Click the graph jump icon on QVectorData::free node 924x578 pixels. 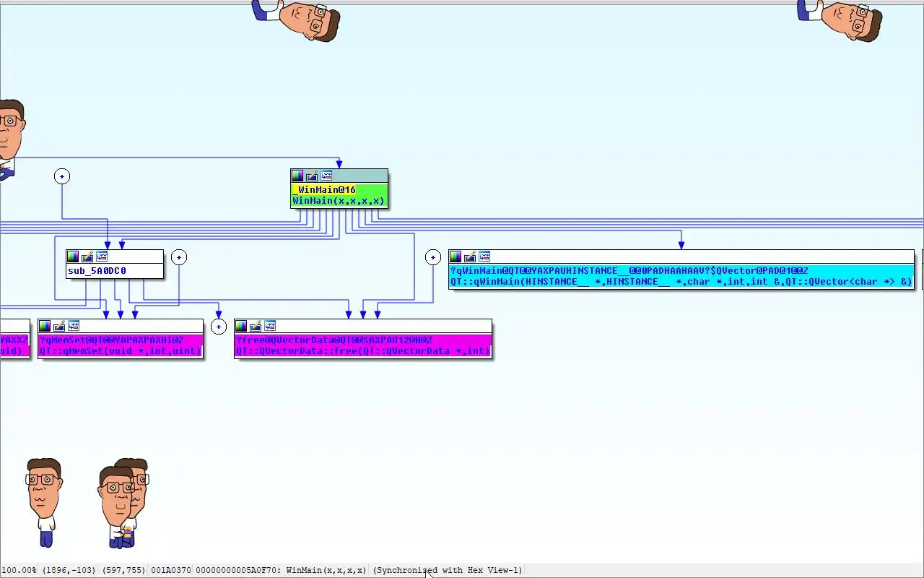270,326
